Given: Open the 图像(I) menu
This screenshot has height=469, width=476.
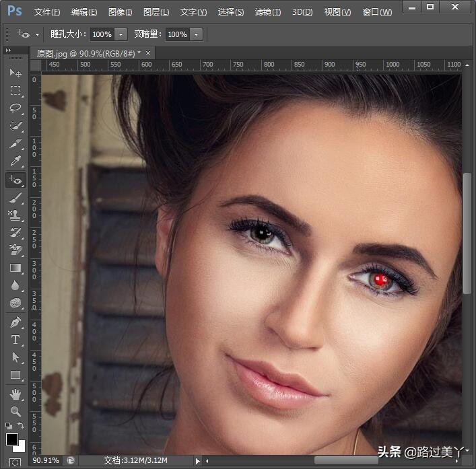Looking at the screenshot, I should [x=121, y=12].
